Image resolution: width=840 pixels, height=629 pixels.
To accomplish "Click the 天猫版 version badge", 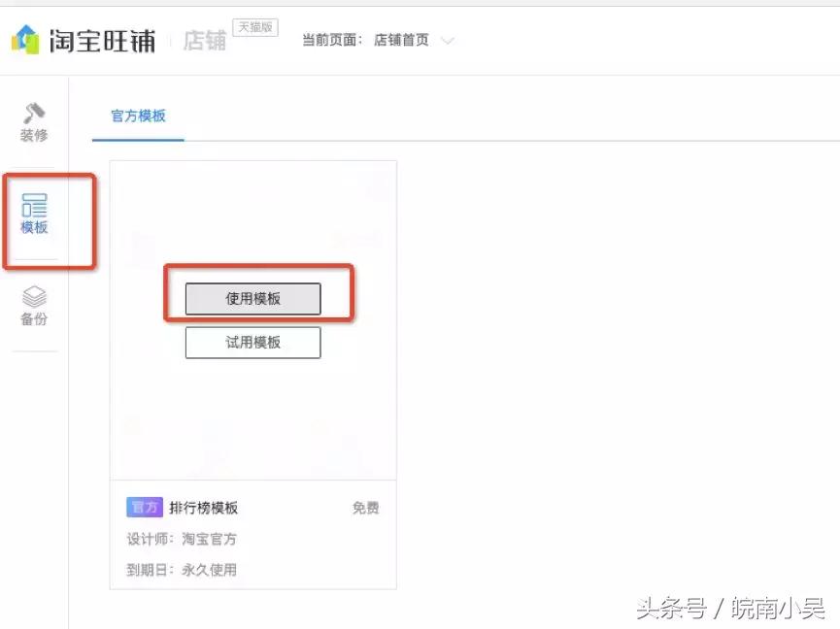I will (254, 27).
